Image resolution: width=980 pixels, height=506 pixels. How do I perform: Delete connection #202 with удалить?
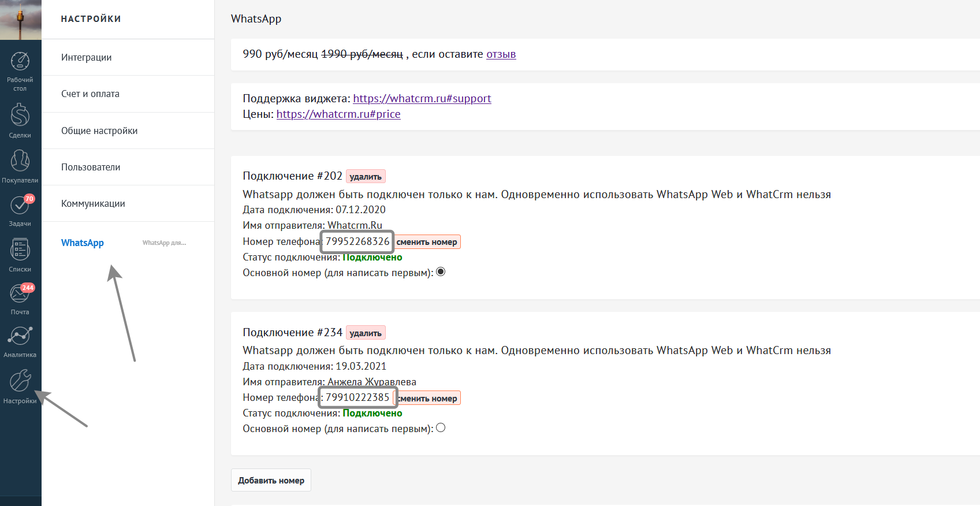pos(366,177)
